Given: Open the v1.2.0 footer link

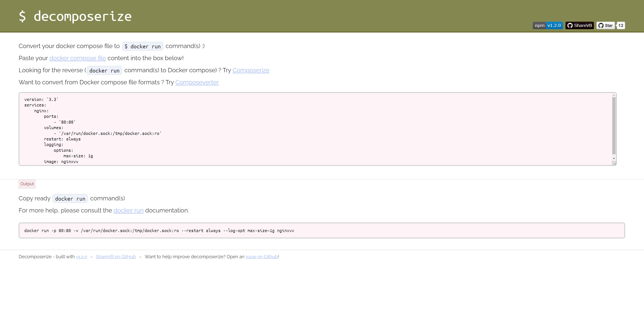Looking at the screenshot, I should (x=81, y=257).
